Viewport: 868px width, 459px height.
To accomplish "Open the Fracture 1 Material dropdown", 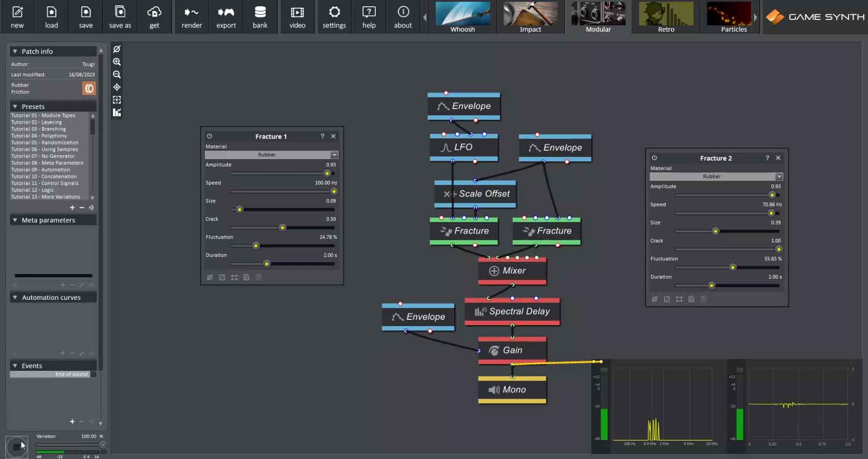I will (x=272, y=155).
